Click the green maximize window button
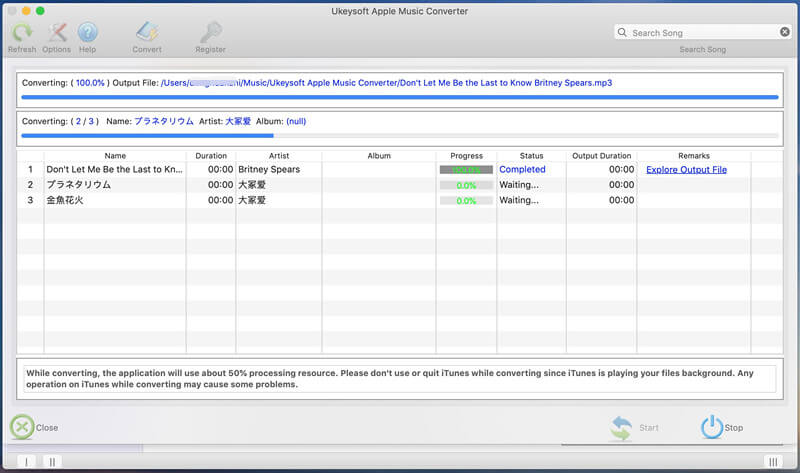800x473 pixels. click(x=40, y=11)
